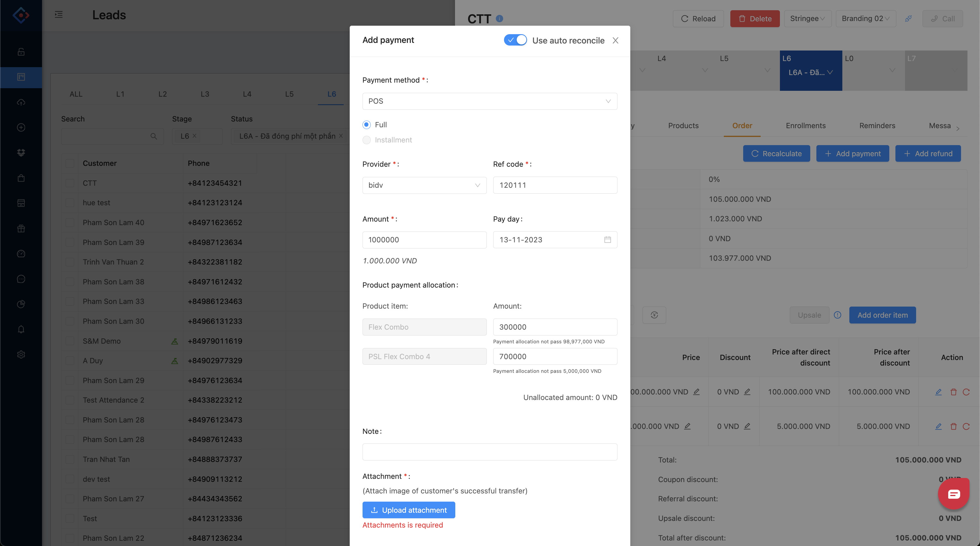The height and width of the screenshot is (546, 980).
Task: Open the red chat bubble widget
Action: click(x=953, y=494)
